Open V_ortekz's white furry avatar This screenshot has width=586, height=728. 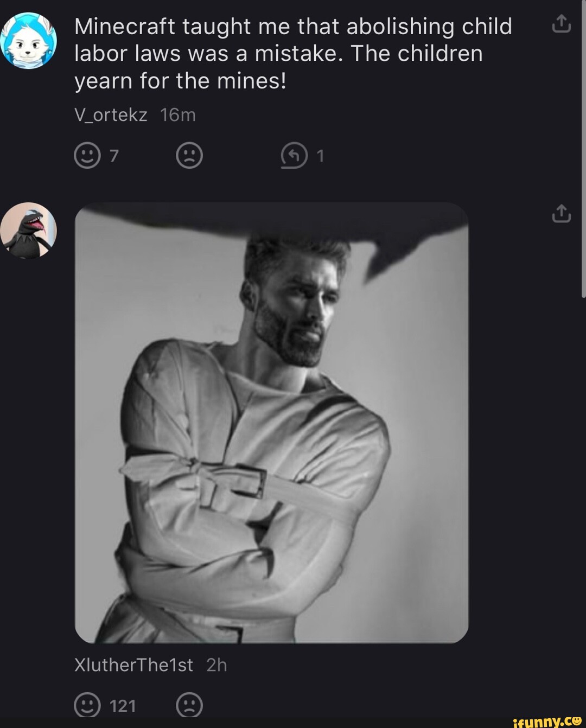29,41
